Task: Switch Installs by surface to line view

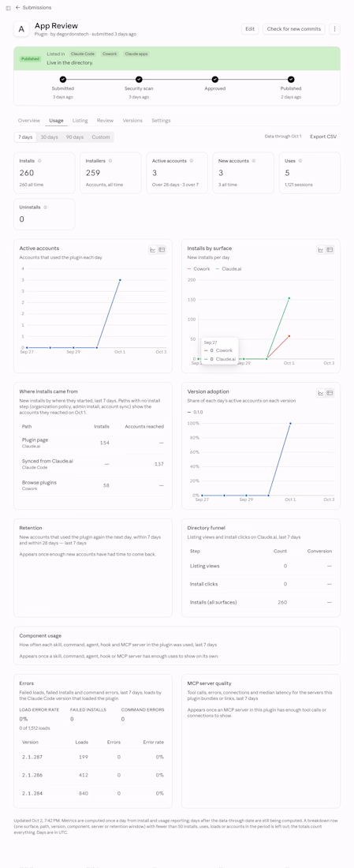Action: click(x=321, y=250)
